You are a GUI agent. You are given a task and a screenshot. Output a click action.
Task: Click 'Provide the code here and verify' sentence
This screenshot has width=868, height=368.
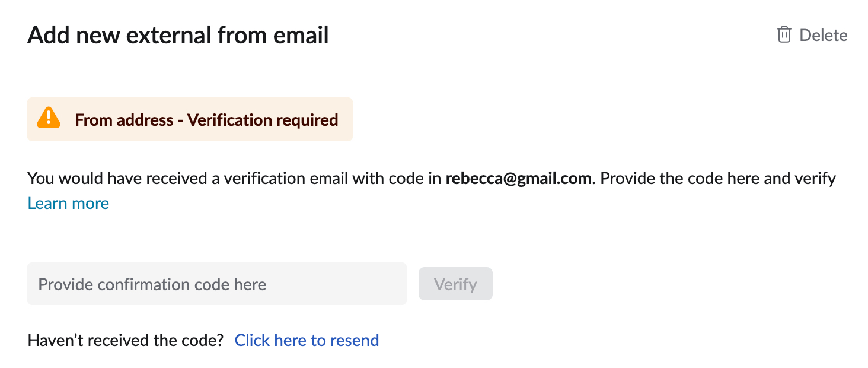tap(718, 178)
